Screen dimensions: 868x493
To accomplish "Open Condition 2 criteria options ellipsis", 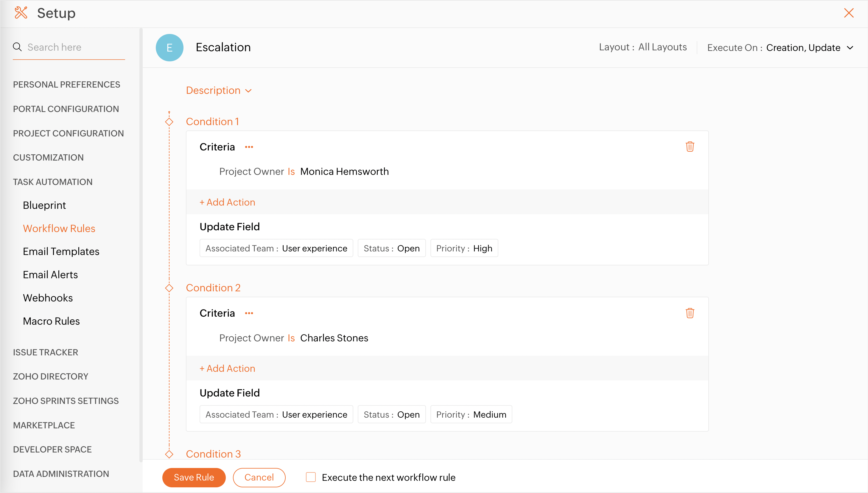I will point(249,313).
